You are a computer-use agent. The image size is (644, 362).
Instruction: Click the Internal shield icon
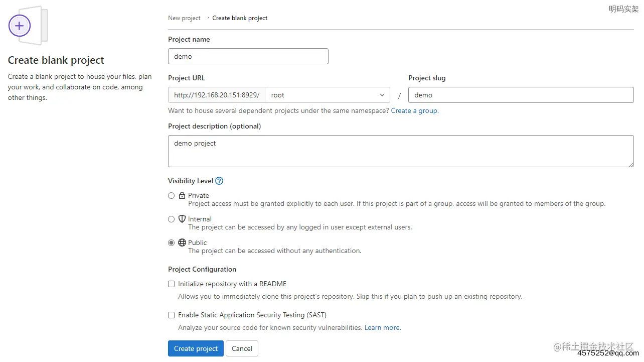182,219
